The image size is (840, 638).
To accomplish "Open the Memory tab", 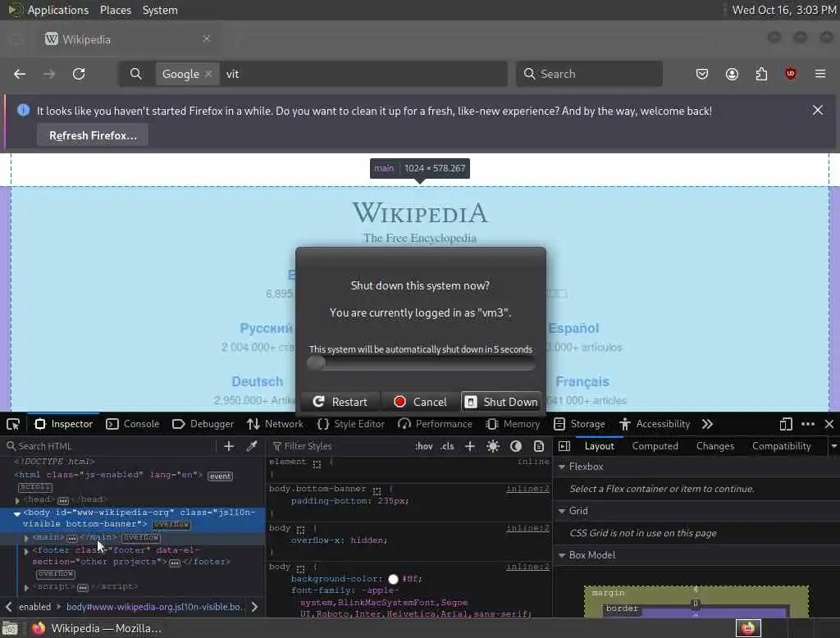I will (x=513, y=424).
